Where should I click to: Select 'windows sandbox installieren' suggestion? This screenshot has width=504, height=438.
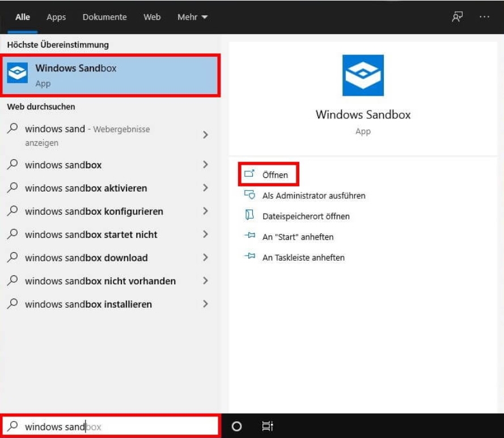click(x=109, y=304)
